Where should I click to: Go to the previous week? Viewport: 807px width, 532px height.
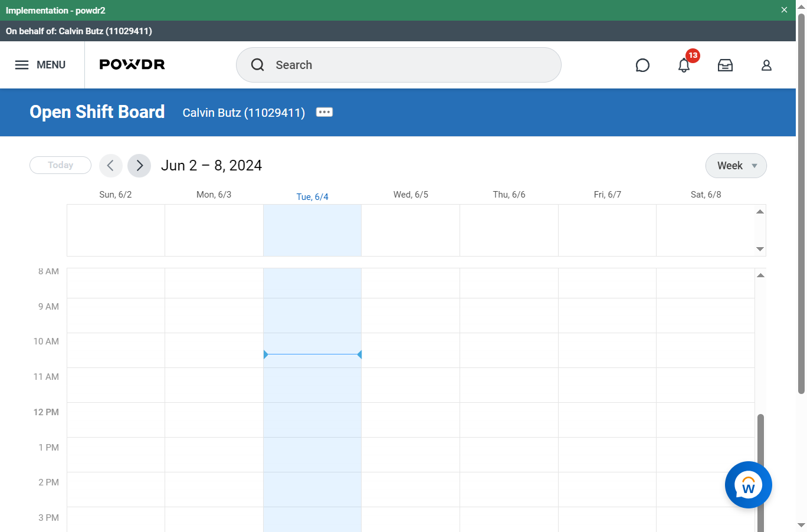click(x=110, y=166)
